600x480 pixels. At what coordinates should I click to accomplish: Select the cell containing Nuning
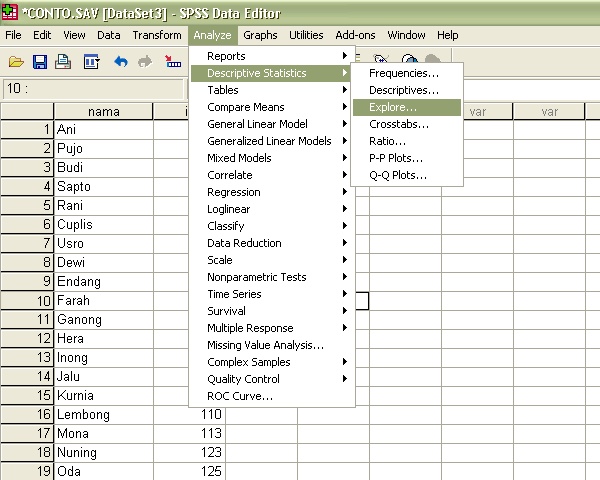click(x=104, y=453)
